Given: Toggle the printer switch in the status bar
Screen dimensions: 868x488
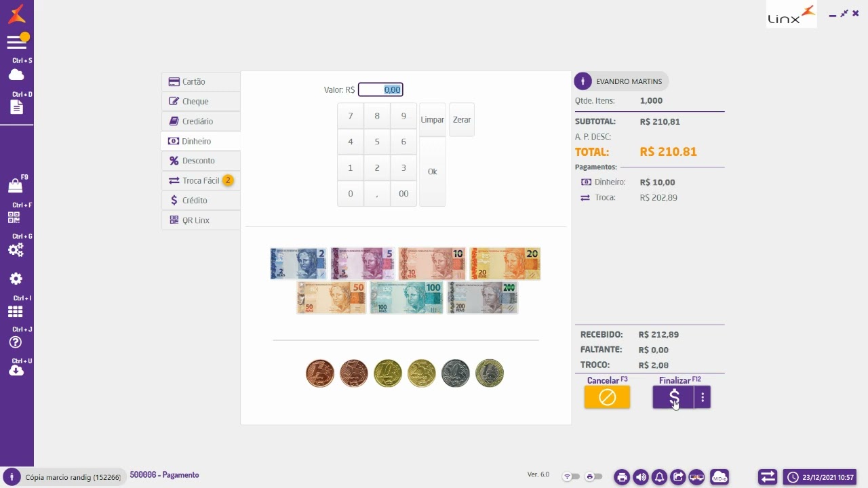Looking at the screenshot, I should pos(593,477).
